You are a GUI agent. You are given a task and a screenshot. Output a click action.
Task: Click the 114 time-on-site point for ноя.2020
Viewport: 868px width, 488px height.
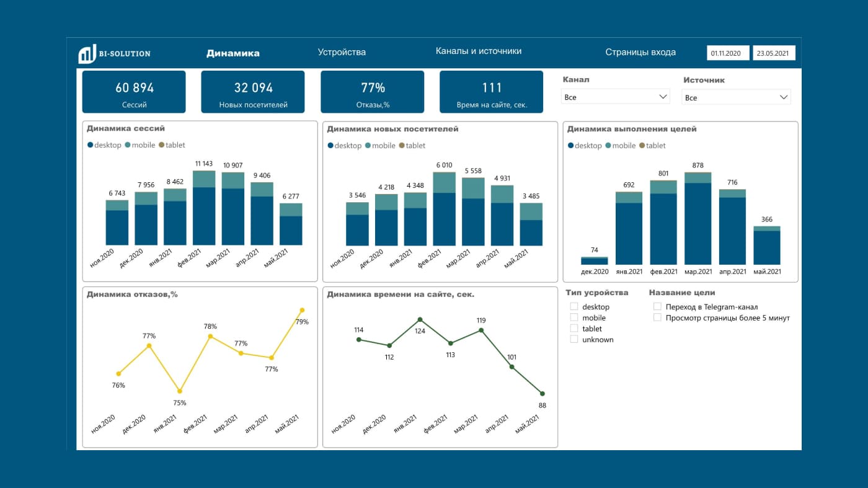[359, 339]
